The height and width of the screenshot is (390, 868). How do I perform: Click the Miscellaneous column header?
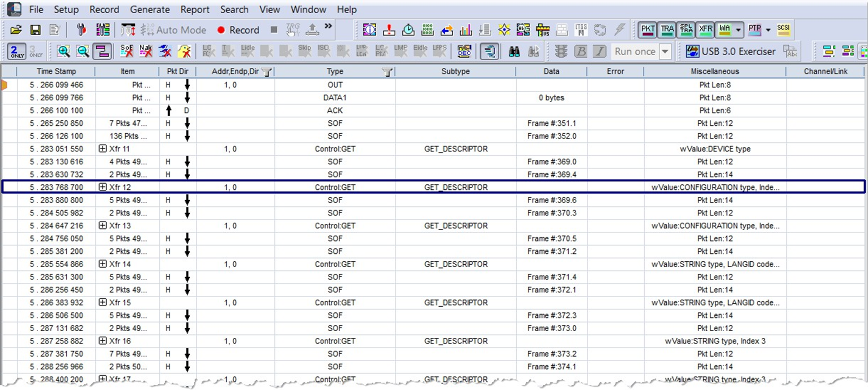click(715, 71)
